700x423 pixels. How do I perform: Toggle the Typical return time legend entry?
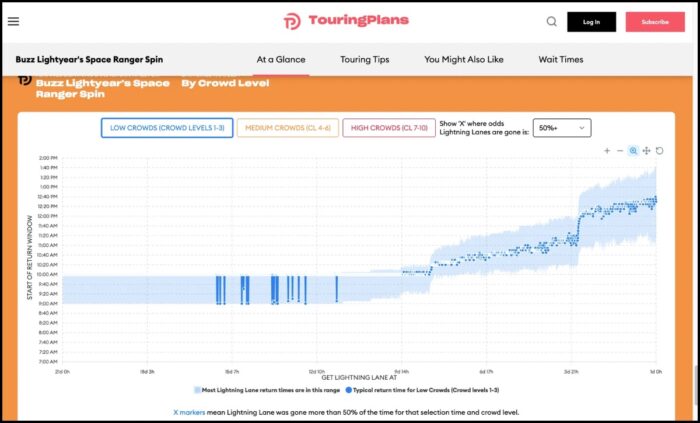(x=422, y=390)
